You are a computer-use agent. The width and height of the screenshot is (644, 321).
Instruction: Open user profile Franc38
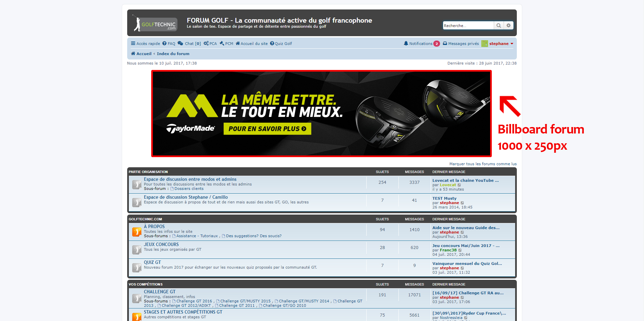pos(448,250)
